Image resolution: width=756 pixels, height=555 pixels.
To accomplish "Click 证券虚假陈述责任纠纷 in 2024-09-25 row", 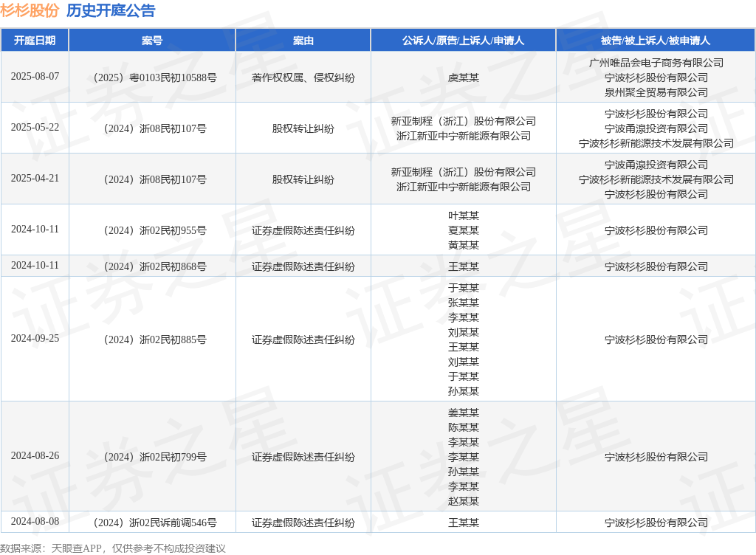I will pyautogui.click(x=303, y=339).
